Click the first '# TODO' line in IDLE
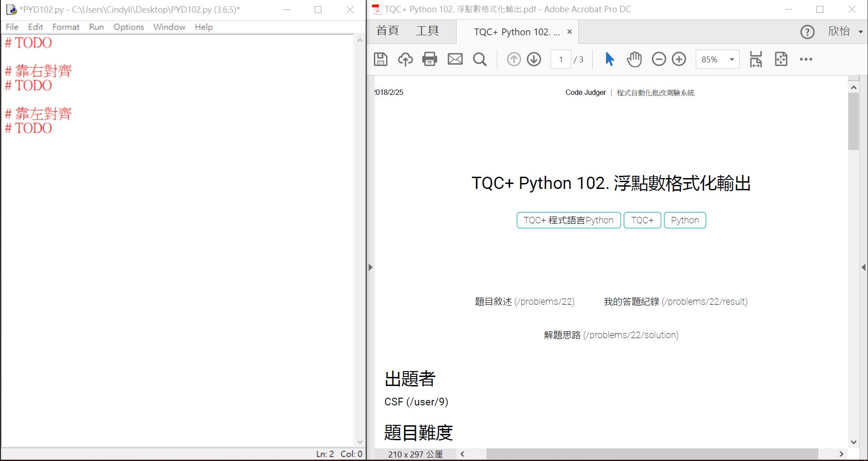This screenshot has height=461, width=868. coord(28,42)
